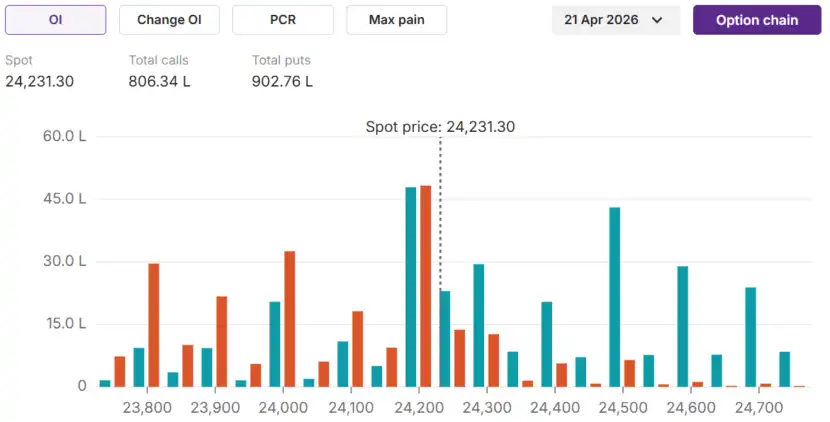Select the OI tab
Screen dimensions: 830x422
[55, 20]
